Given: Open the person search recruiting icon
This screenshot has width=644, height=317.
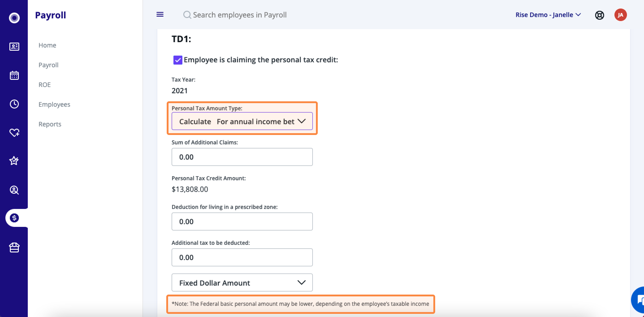Looking at the screenshot, I should click(14, 190).
